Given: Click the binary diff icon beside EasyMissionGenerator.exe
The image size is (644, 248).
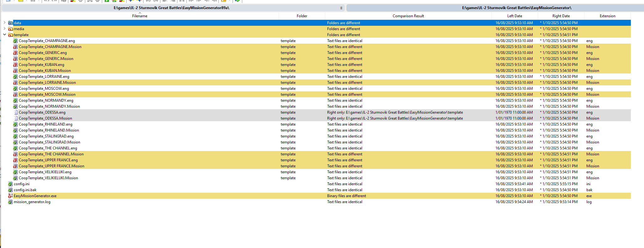Looking at the screenshot, I should click(x=10, y=196).
